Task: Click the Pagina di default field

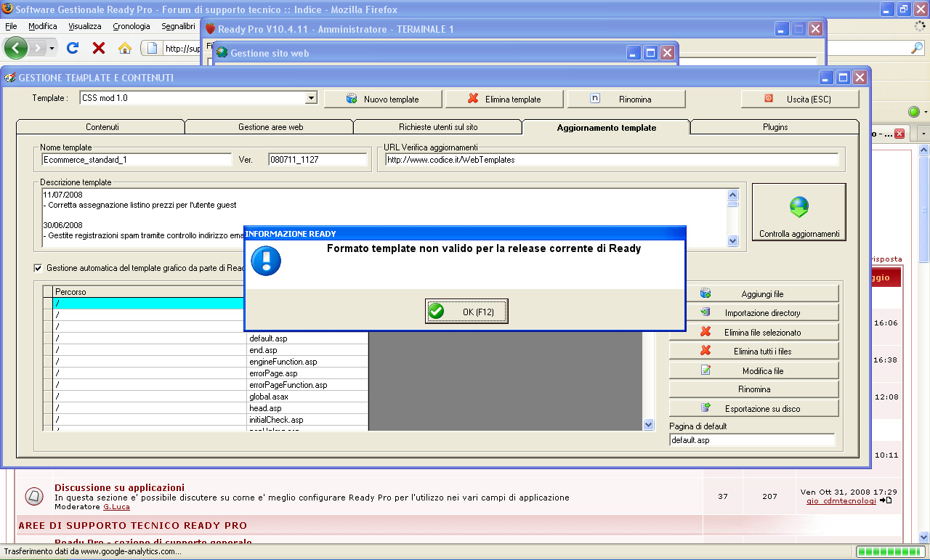Action: point(752,440)
